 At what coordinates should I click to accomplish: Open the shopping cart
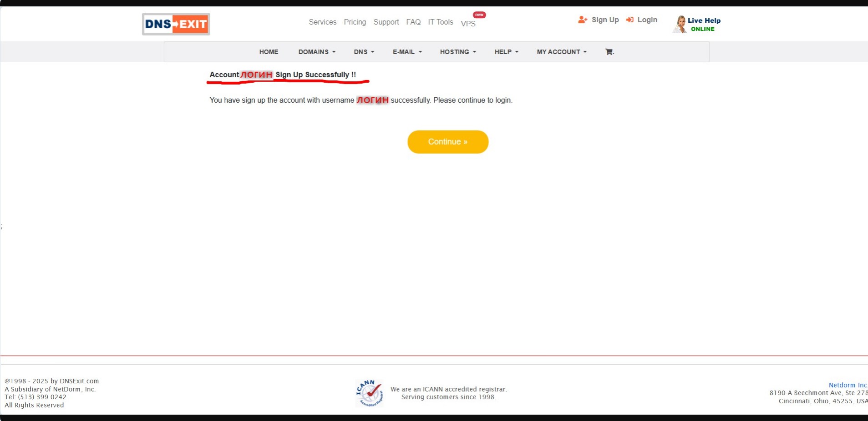tap(609, 51)
